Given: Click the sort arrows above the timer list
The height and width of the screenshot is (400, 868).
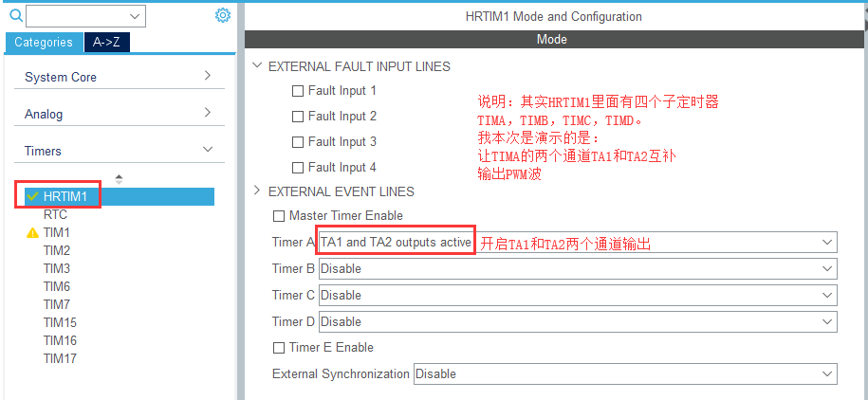Looking at the screenshot, I should click(119, 179).
